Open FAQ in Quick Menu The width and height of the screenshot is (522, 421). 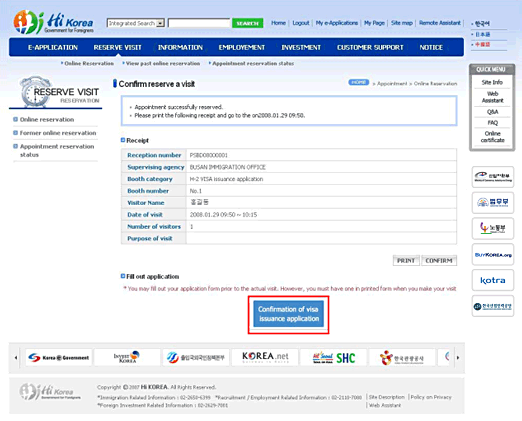click(492, 123)
